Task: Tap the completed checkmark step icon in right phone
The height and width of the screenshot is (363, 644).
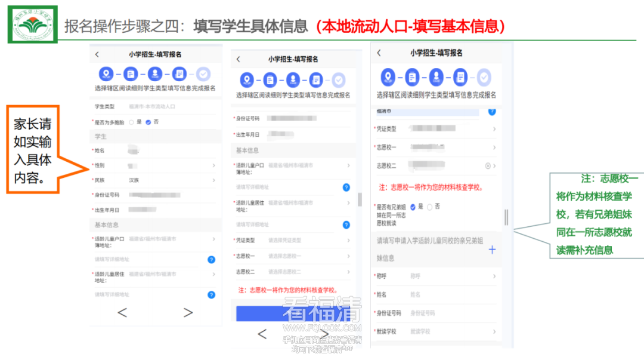Action: [x=484, y=77]
